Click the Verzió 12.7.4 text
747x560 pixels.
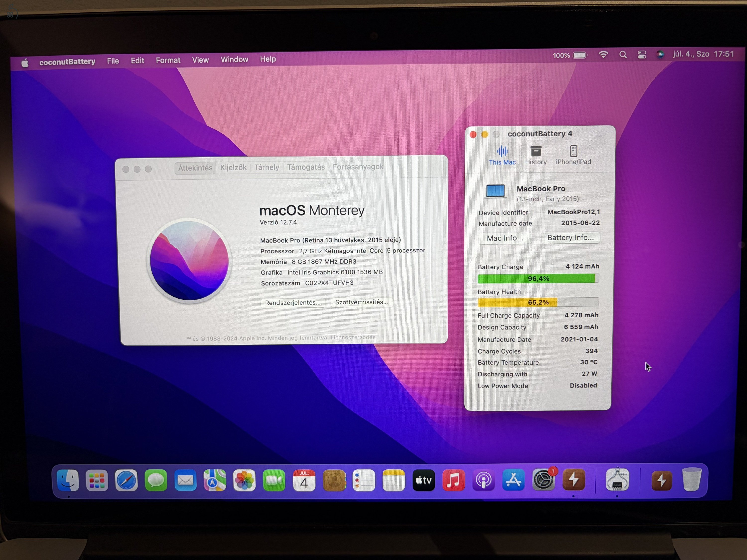pos(278,222)
